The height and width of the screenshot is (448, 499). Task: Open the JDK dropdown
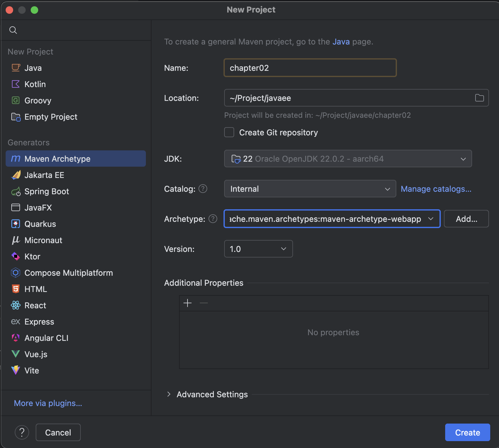[x=348, y=159]
